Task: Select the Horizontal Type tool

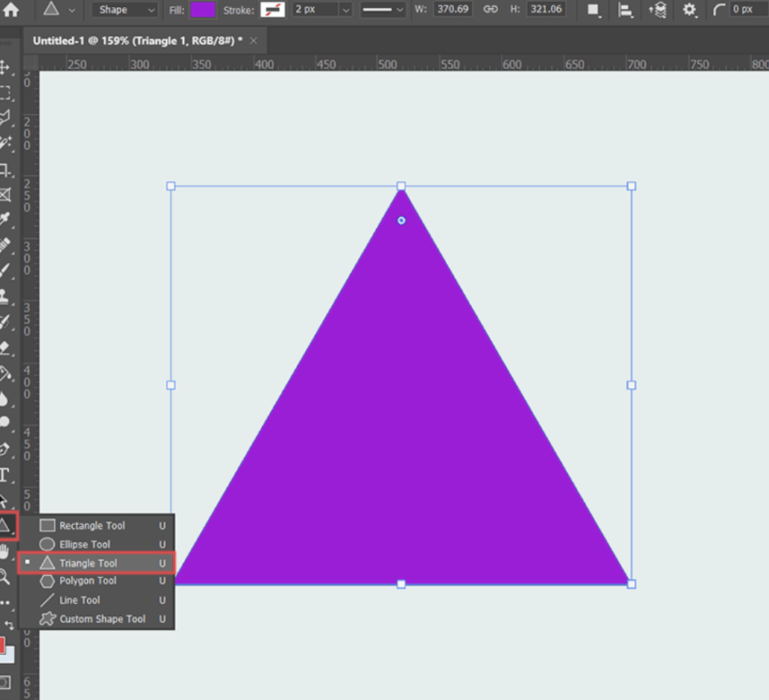Action: pos(5,475)
